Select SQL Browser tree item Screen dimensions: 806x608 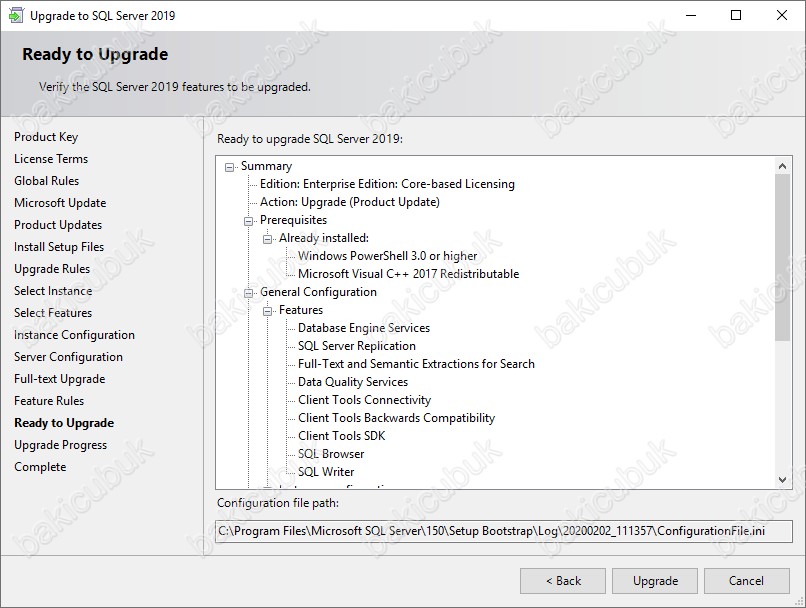tap(331, 454)
